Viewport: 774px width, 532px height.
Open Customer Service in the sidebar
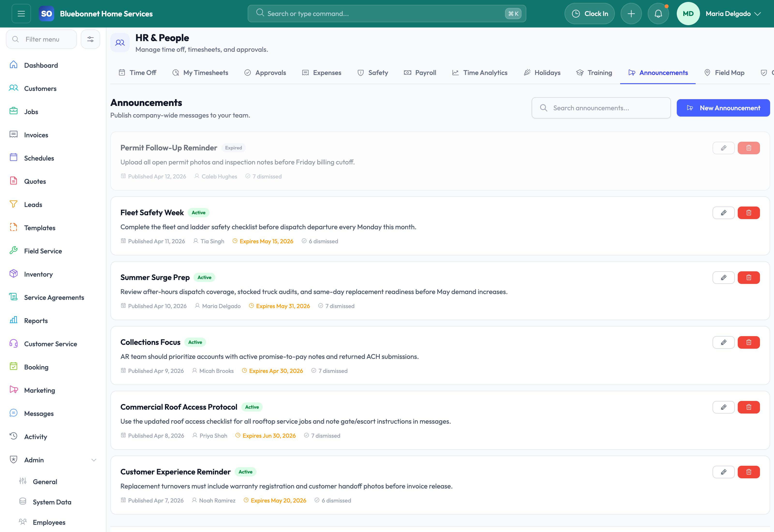point(53,344)
